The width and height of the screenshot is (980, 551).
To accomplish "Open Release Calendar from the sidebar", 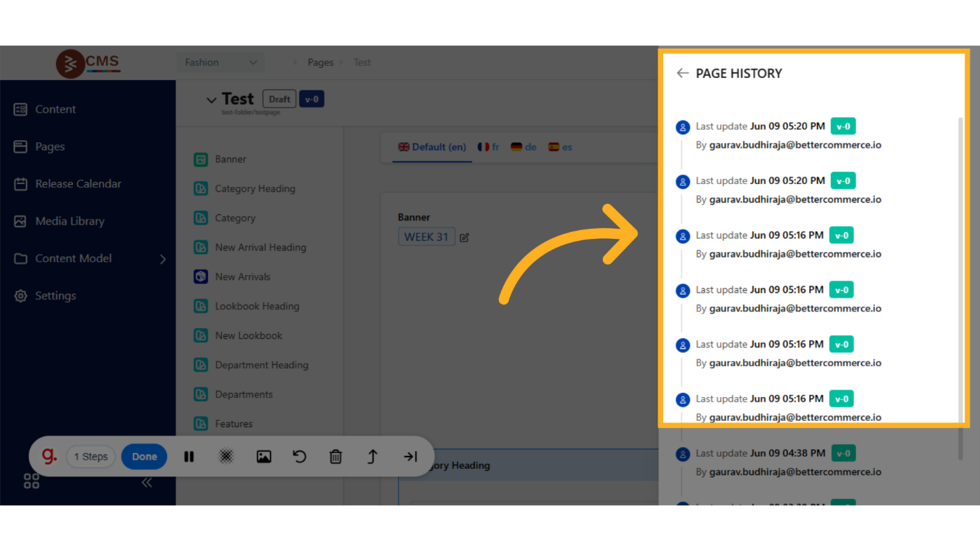I will (78, 183).
